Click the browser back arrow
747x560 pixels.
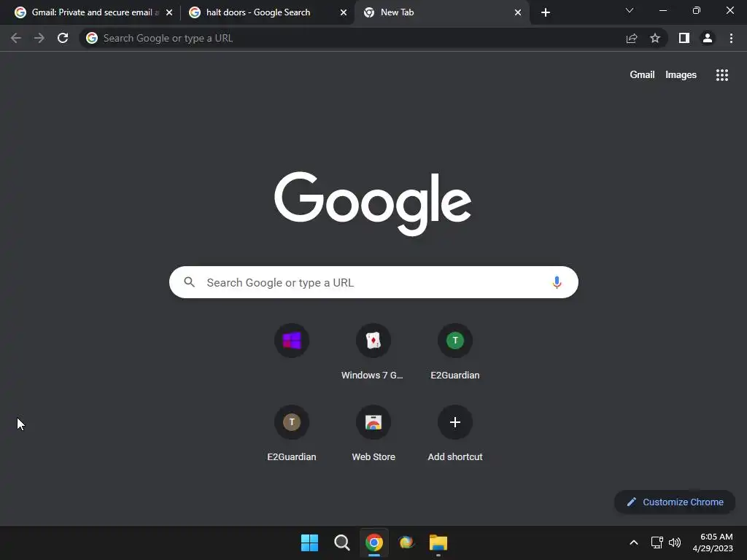(x=16, y=38)
